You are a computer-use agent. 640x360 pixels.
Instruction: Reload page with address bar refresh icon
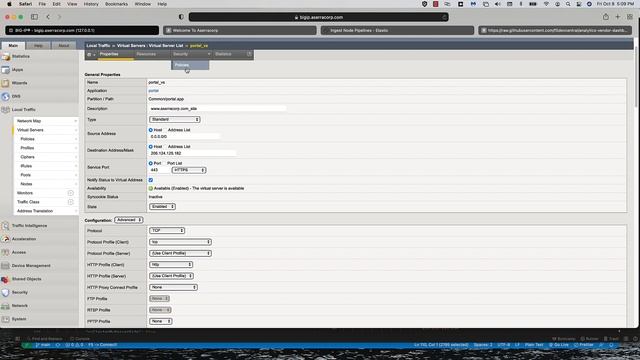point(444,17)
